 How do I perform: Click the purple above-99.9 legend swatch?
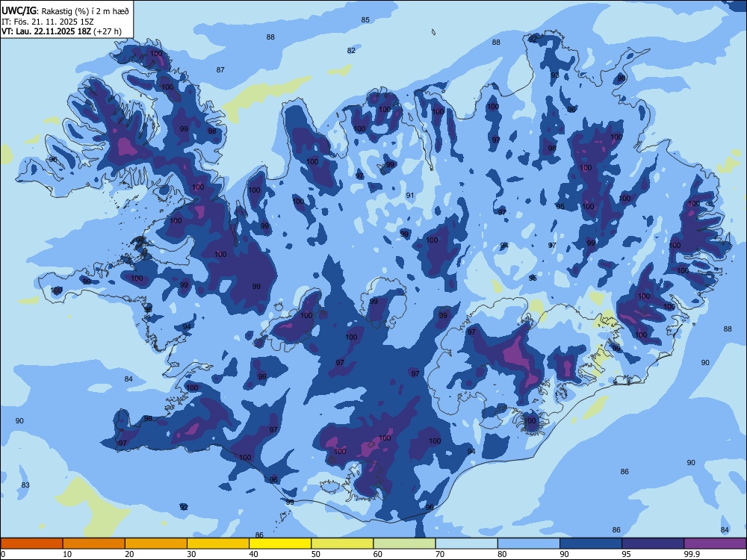point(715,544)
